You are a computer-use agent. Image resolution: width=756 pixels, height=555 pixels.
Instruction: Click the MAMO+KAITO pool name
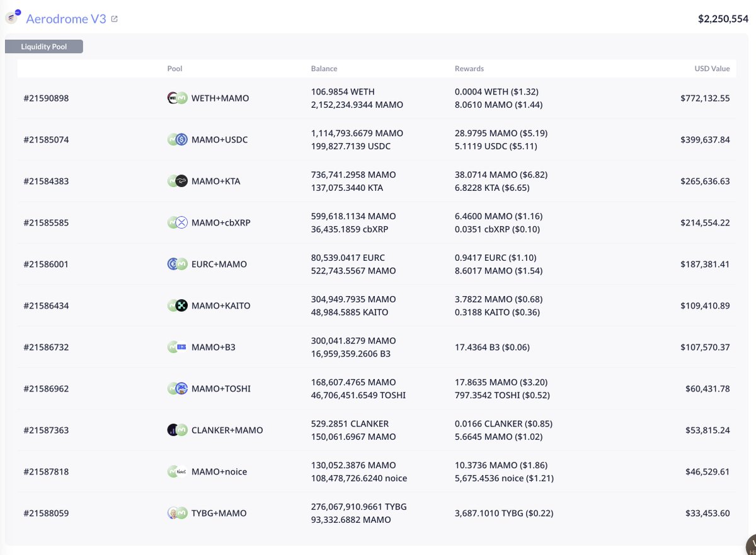point(221,306)
